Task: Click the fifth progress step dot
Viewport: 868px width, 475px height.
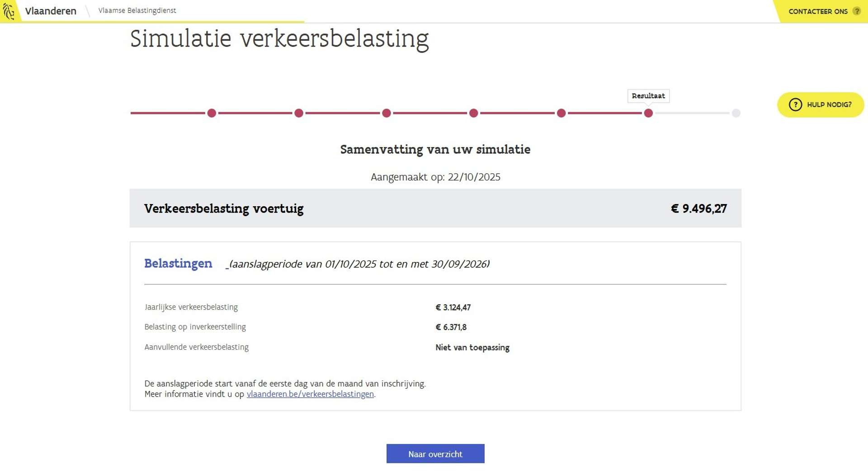Action: pyautogui.click(x=561, y=113)
